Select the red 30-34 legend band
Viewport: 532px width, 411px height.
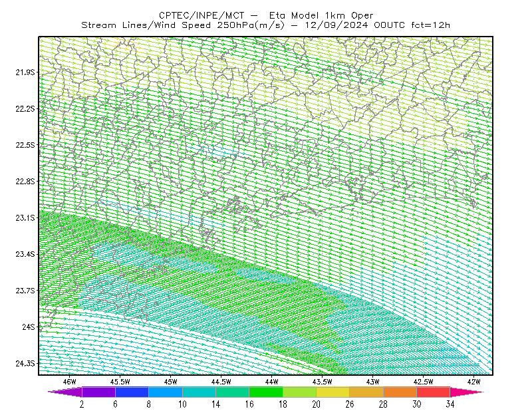coord(434,392)
